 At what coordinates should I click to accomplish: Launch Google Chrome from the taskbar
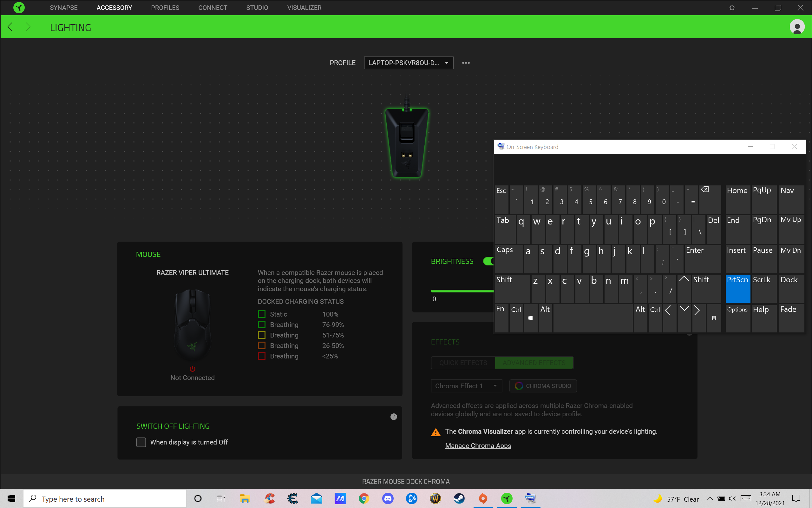(x=364, y=498)
